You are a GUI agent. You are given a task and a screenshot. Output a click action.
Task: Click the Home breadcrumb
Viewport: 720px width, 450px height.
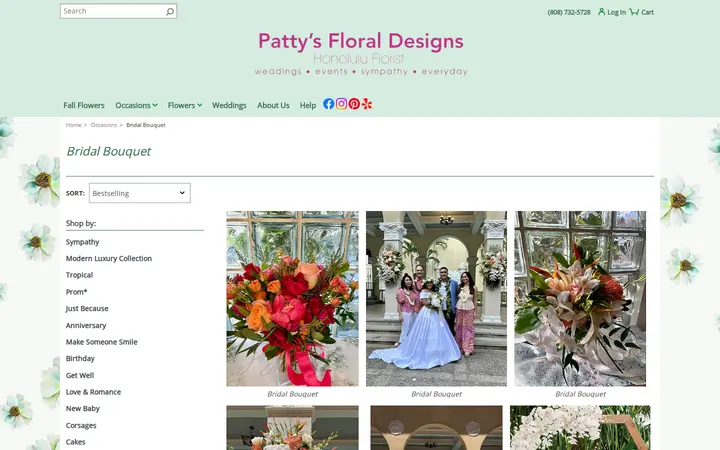pyautogui.click(x=73, y=125)
